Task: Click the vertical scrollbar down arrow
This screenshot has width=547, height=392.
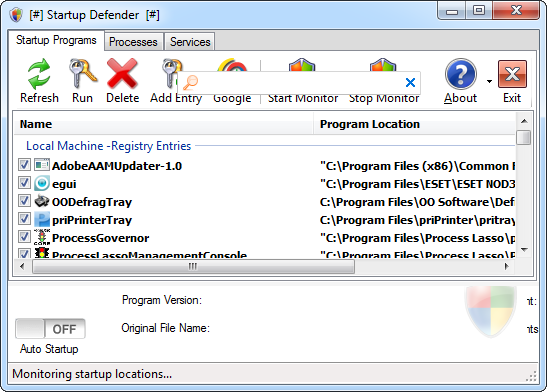Action: 524,249
